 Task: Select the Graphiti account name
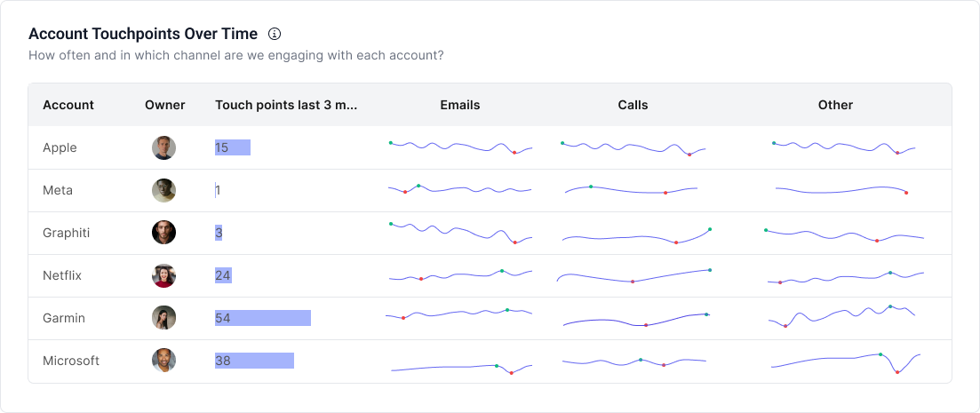[x=67, y=233]
